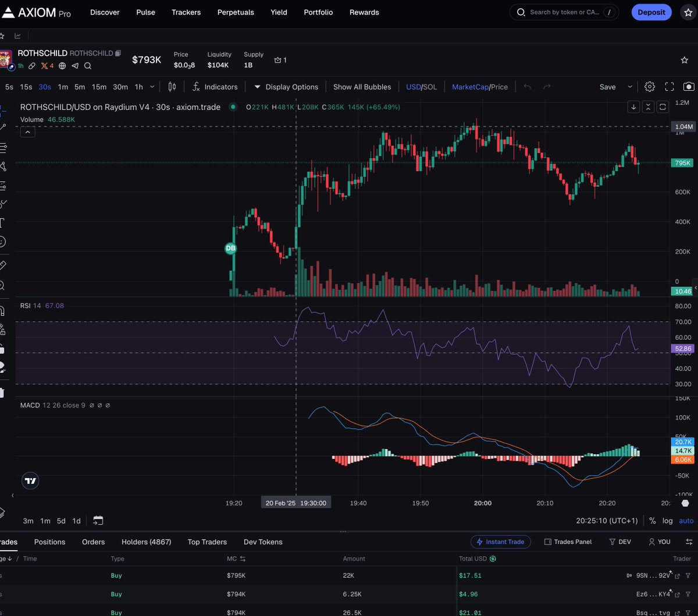698x616 pixels.
Task: Open the go-to-date calendar icon
Action: (x=98, y=521)
